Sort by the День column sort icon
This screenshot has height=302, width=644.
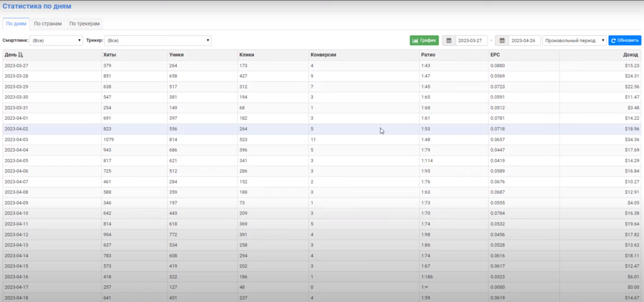tap(21, 55)
